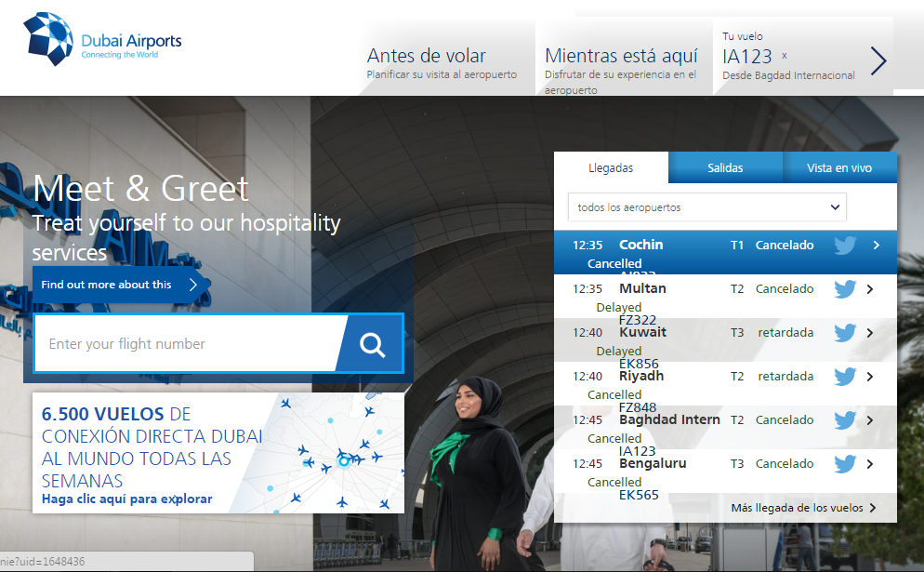
Task: Click the 'Meet & Greet' heading
Action: (x=141, y=189)
